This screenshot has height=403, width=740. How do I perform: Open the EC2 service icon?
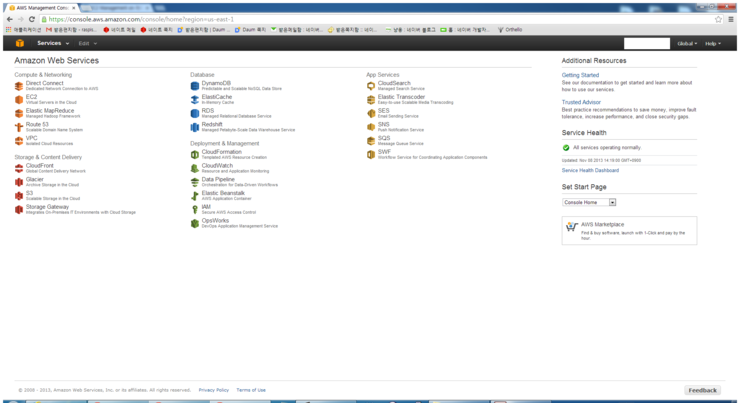(19, 100)
